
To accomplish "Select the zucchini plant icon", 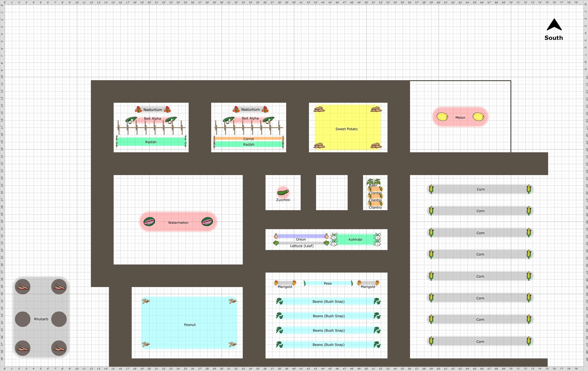I will coord(283,192).
